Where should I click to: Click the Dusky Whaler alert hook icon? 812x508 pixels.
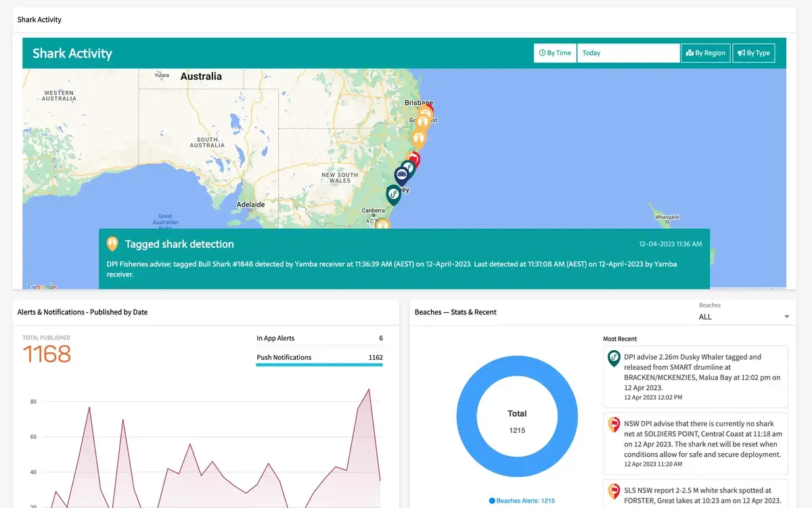[x=614, y=358]
